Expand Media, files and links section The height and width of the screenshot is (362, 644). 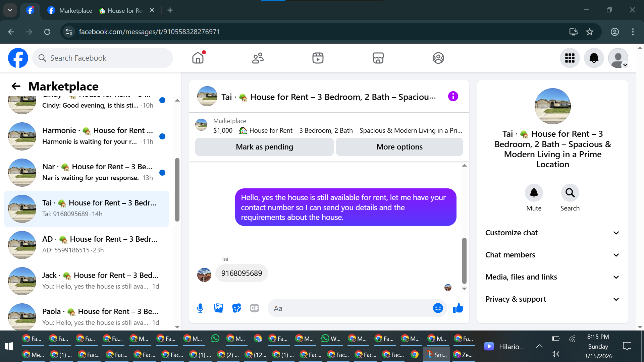coord(552,277)
